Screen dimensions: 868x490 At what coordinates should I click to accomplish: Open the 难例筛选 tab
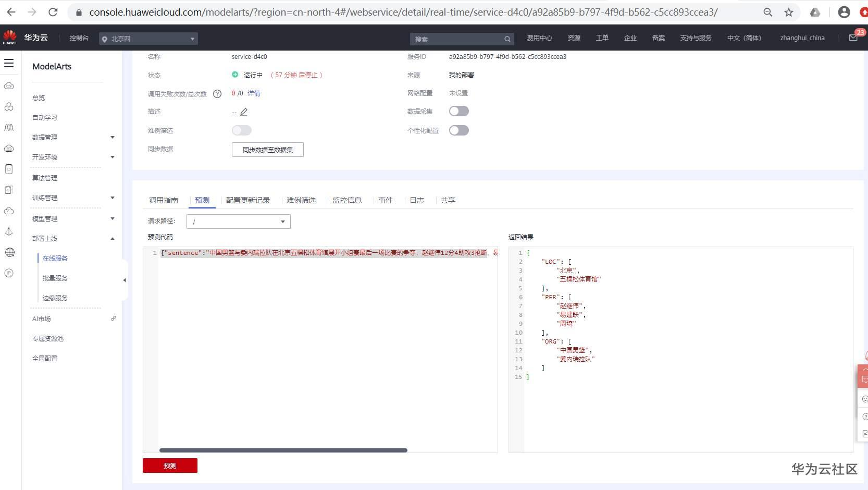301,200
